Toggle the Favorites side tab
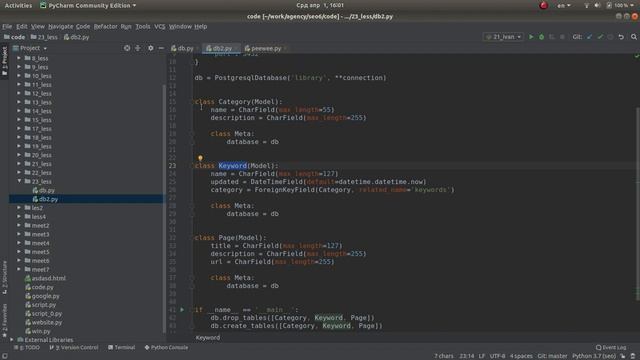This screenshot has height=360, width=640. (x=4, y=320)
